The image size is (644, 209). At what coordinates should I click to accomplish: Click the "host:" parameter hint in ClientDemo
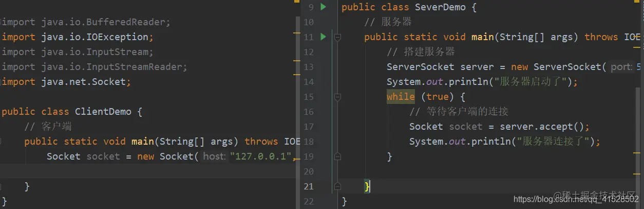tap(215, 156)
